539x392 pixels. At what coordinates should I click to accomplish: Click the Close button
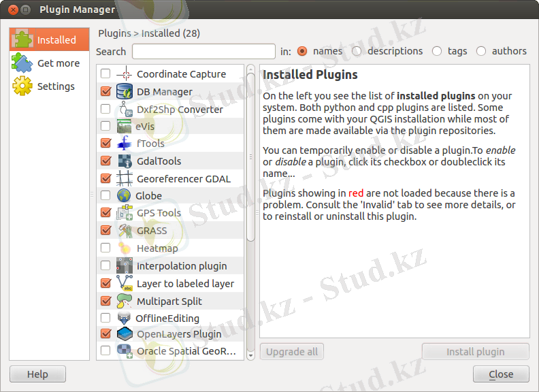coord(501,374)
